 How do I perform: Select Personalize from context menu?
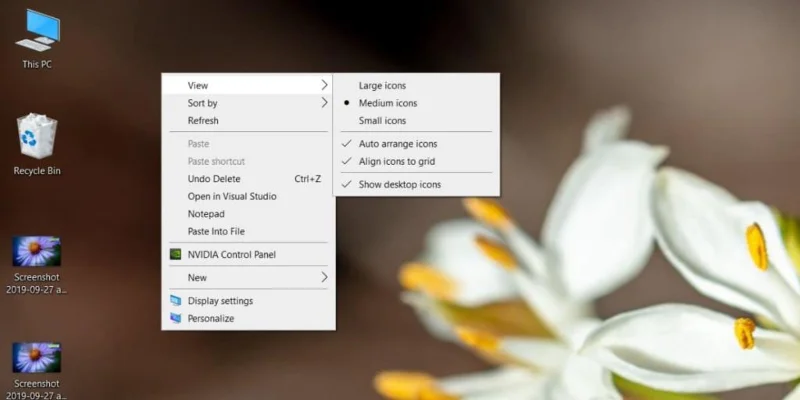click(x=248, y=318)
